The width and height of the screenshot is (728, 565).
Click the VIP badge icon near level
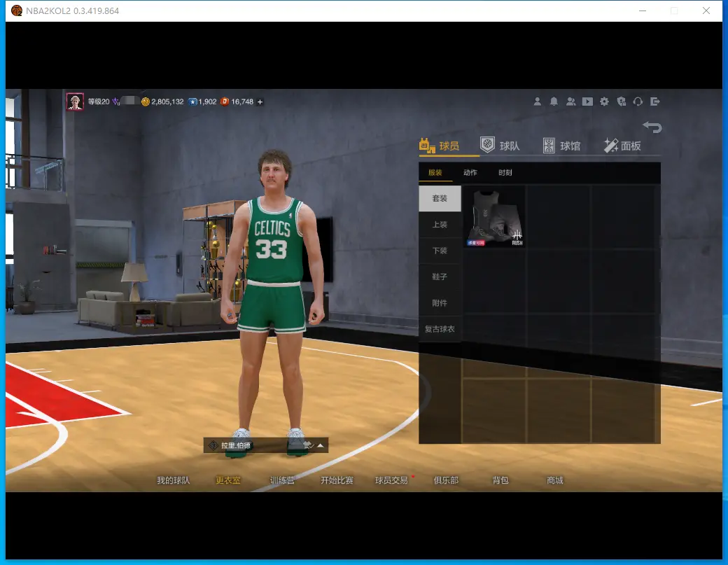(115, 102)
